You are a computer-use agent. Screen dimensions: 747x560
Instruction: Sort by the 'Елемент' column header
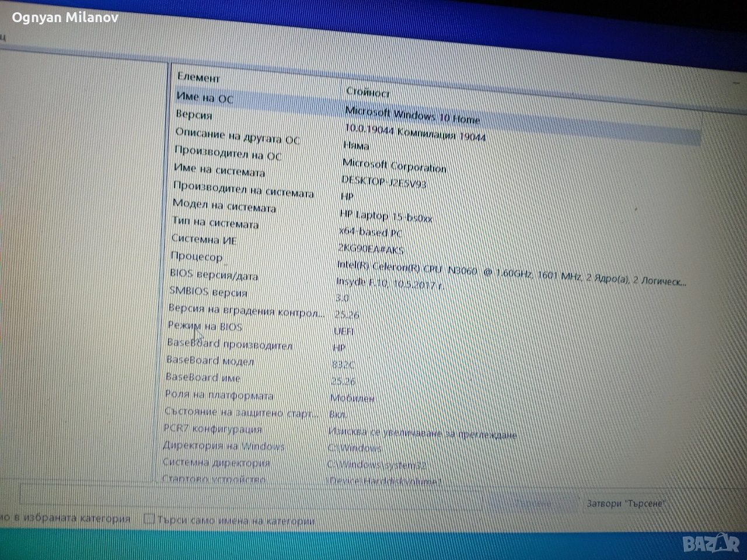[198, 77]
